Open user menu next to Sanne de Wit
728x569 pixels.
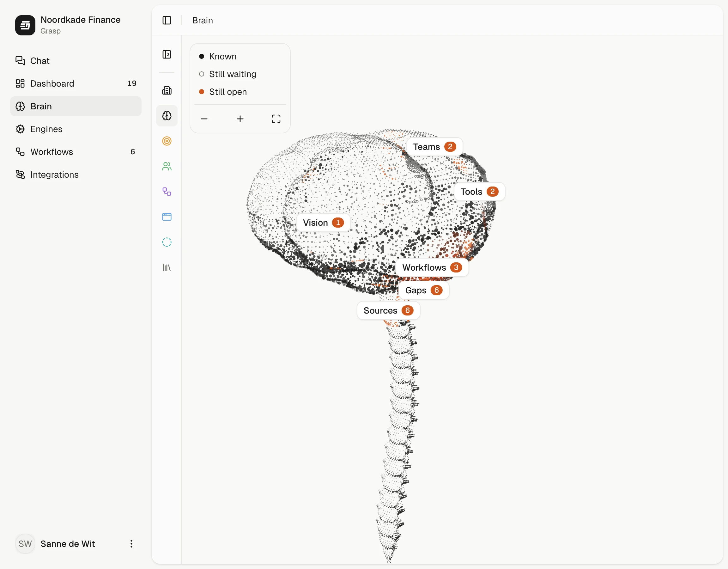[x=131, y=544]
